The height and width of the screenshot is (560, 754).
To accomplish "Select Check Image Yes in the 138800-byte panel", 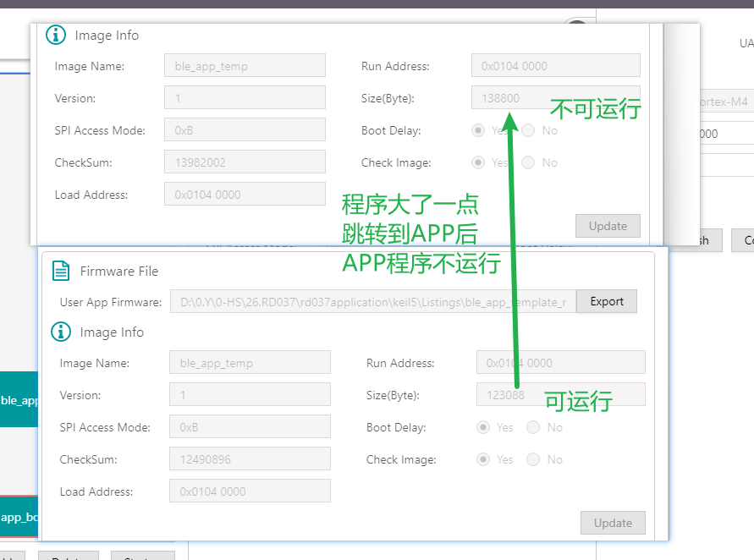I will click(x=478, y=162).
